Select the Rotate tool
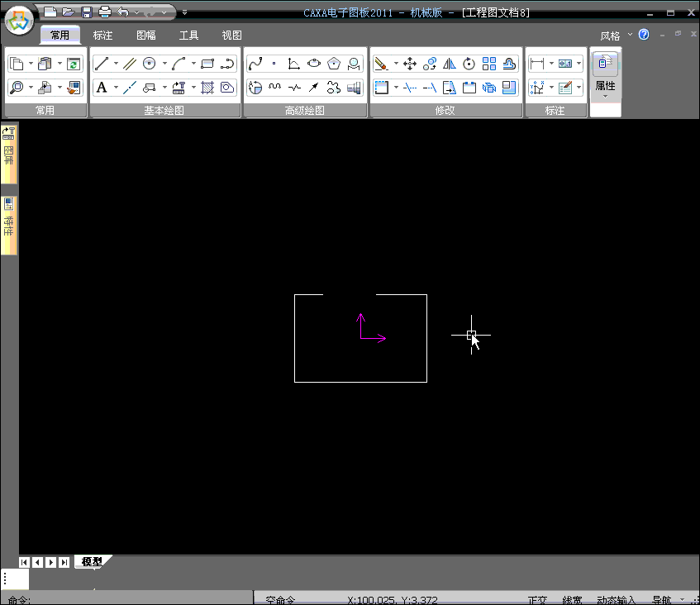 pos(469,64)
